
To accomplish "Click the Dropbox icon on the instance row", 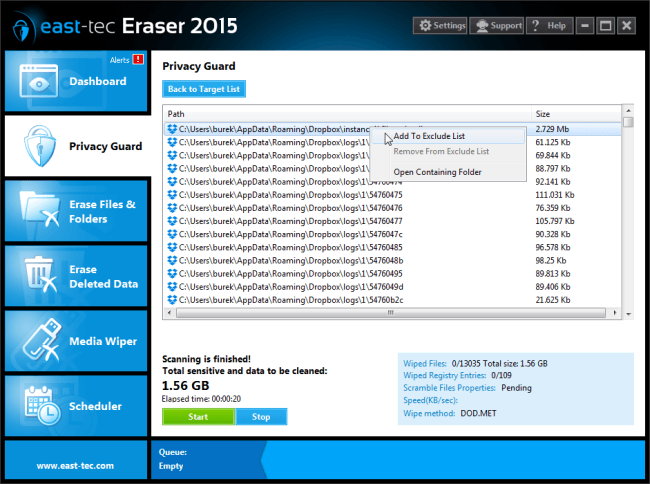I will pyautogui.click(x=172, y=129).
